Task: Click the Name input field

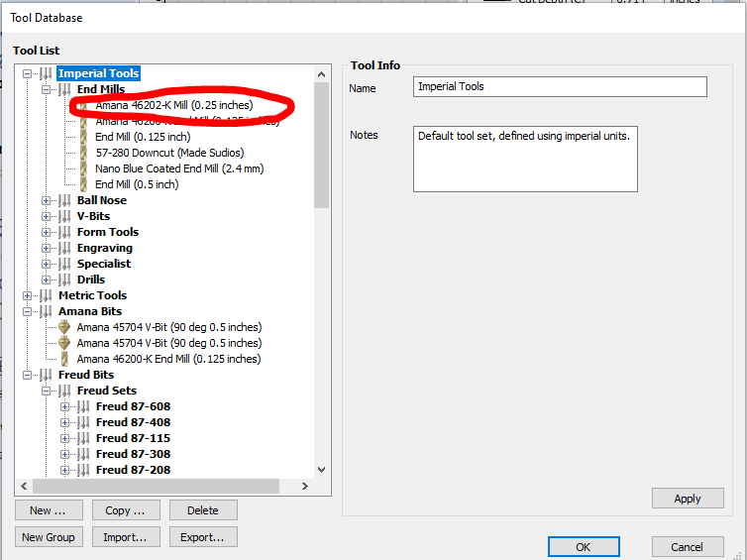Action: tap(560, 87)
